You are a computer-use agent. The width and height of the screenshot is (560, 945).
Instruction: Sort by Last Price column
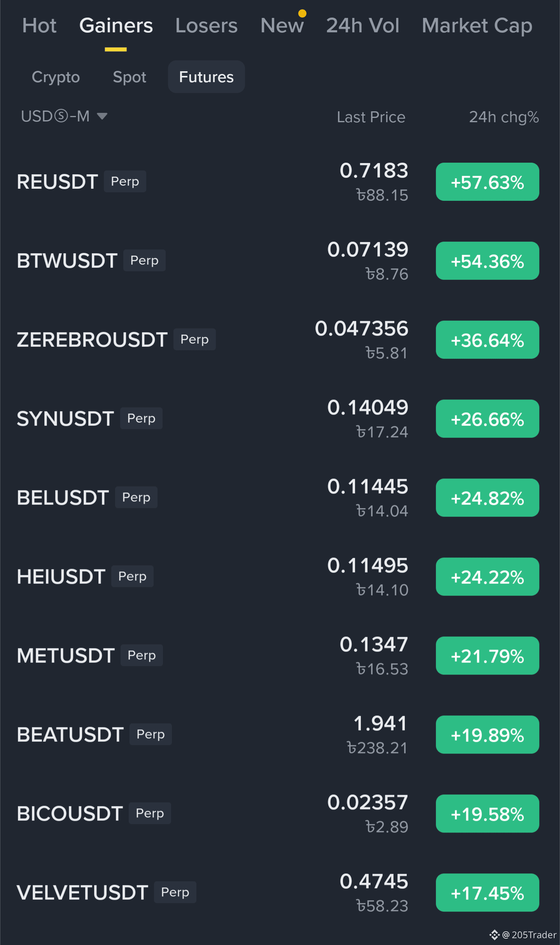coord(371,117)
